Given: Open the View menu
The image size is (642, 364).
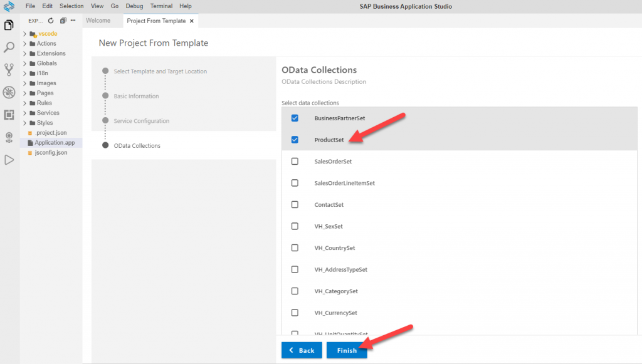Looking at the screenshot, I should [x=97, y=6].
